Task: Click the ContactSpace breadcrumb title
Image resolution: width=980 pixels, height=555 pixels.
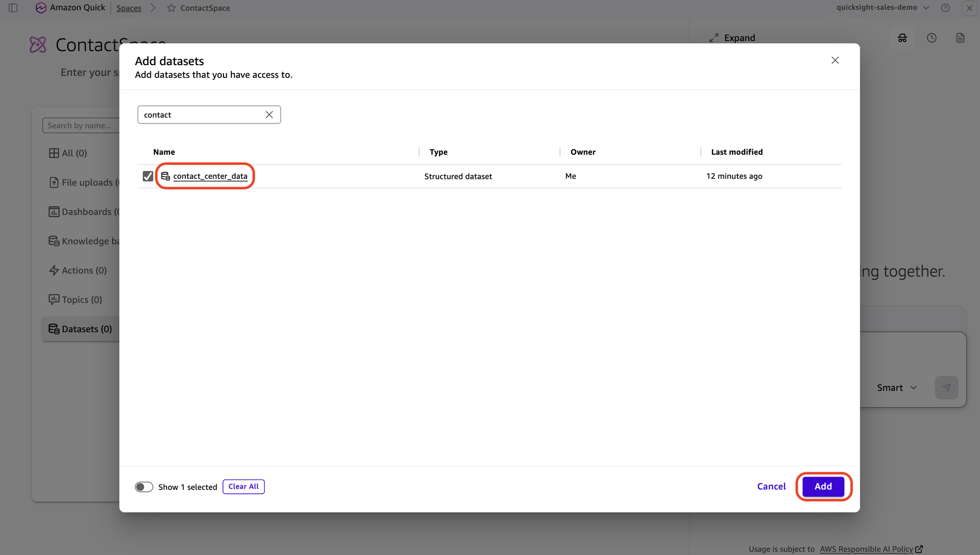Action: (205, 8)
